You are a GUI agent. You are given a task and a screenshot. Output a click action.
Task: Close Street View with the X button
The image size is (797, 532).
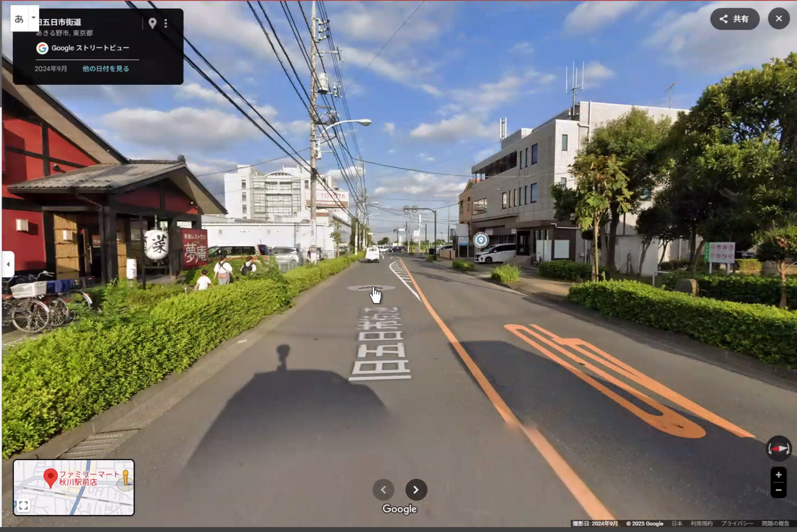tap(778, 19)
